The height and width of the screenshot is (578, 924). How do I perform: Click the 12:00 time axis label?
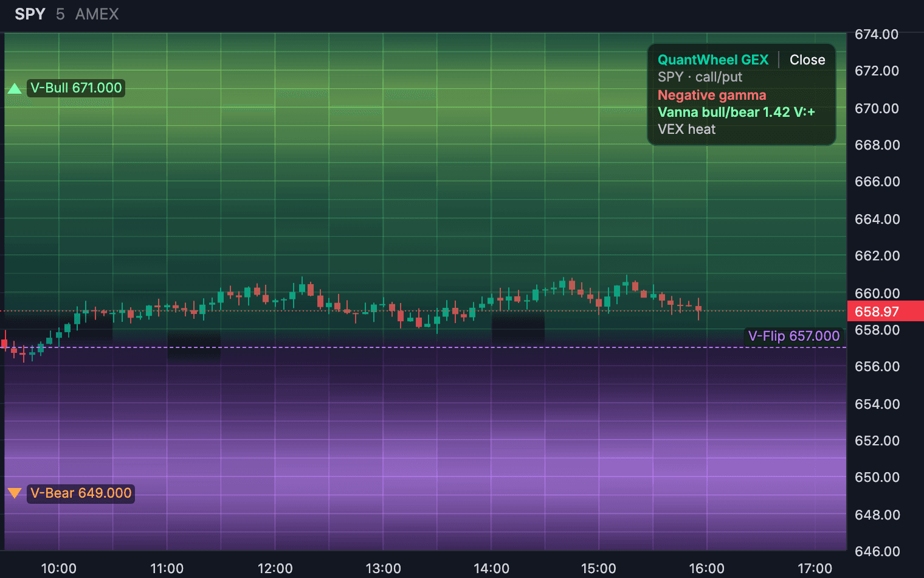tap(275, 568)
